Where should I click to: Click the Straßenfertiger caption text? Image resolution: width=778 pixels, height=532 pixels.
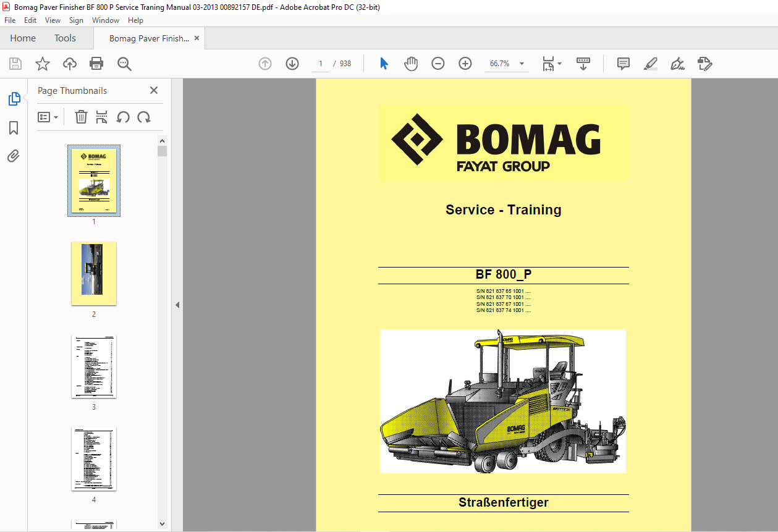504,502
